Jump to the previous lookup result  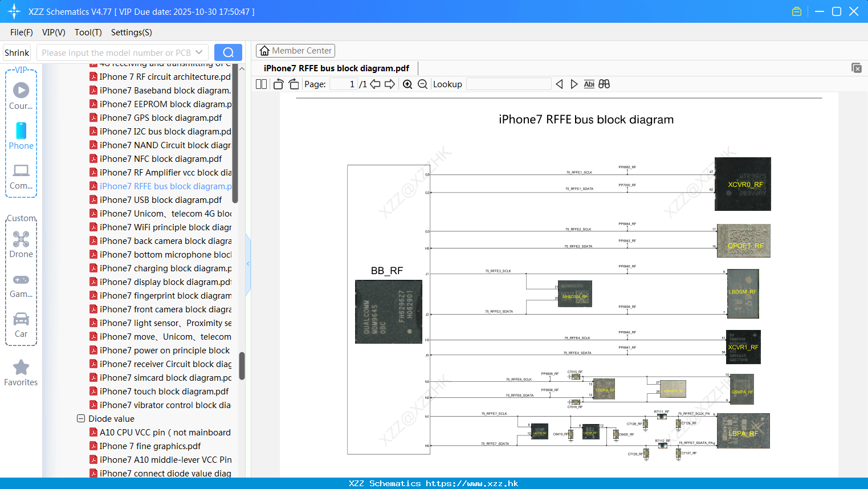pyautogui.click(x=559, y=84)
